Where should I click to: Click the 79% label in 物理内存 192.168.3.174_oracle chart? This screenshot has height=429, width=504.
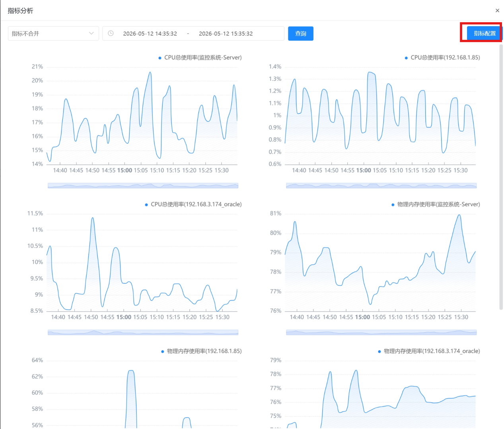pyautogui.click(x=276, y=360)
